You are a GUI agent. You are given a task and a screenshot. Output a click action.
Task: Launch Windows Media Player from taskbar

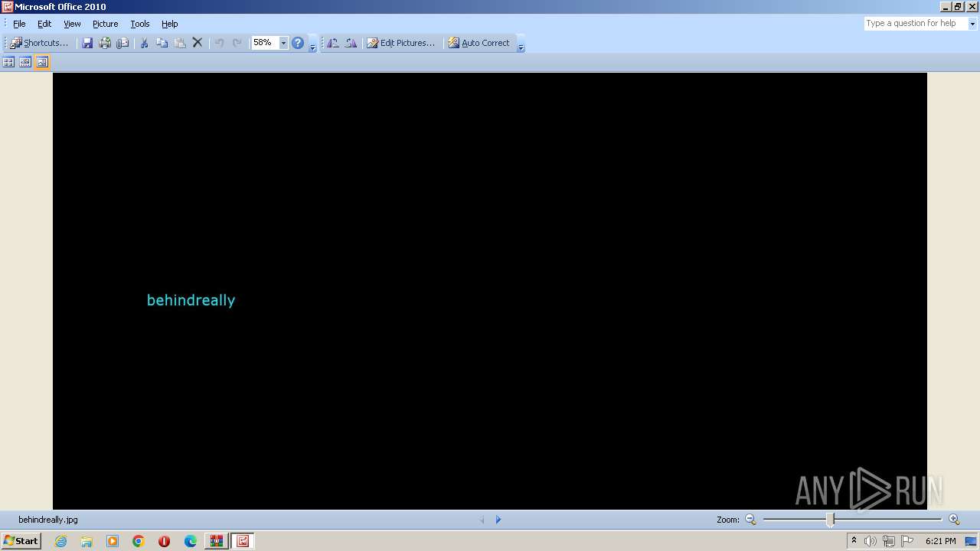tap(113, 541)
